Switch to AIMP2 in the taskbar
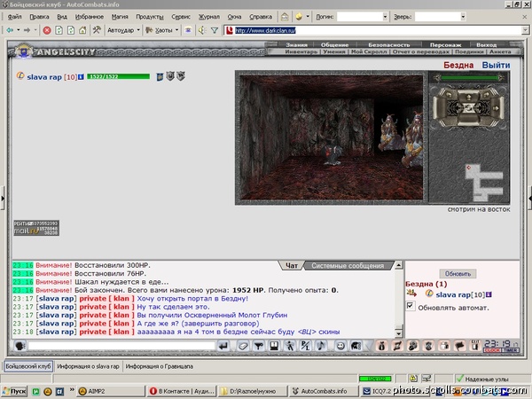This screenshot has height=399, width=532. (x=110, y=392)
